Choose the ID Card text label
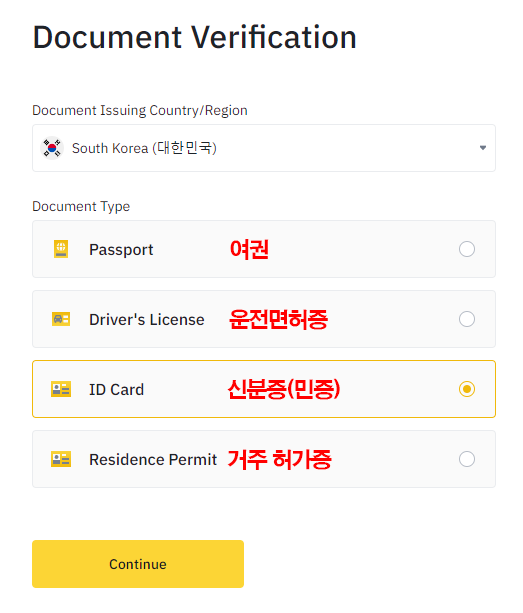 (116, 389)
